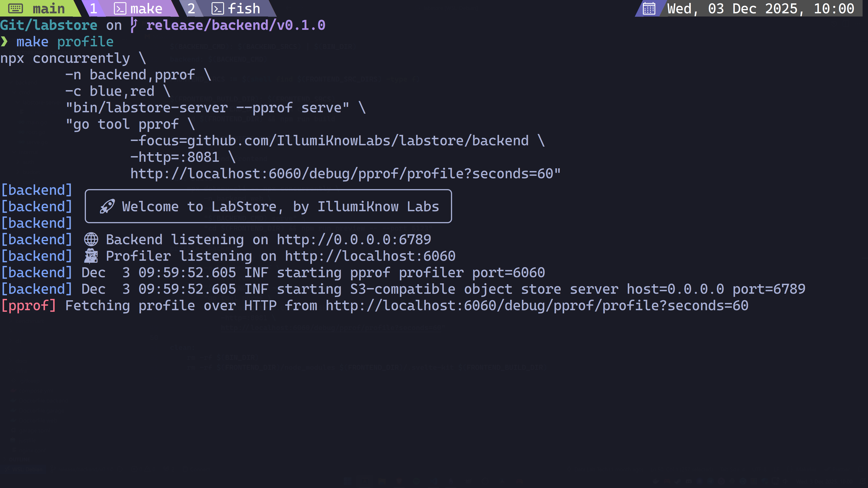Click the terminal icon on the fish tab
The height and width of the screenshot is (488, 868).
point(218,8)
